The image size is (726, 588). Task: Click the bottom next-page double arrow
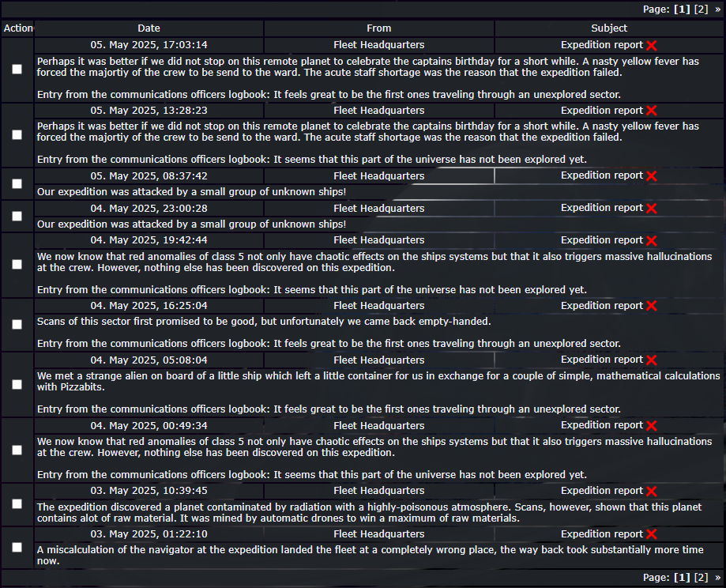(x=717, y=578)
